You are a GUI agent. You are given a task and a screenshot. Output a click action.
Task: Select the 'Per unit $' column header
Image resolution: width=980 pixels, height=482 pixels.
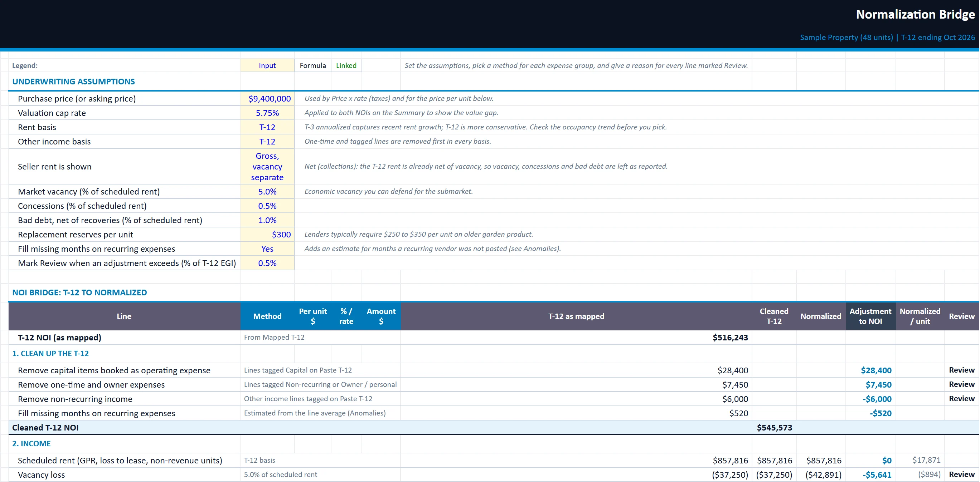click(x=313, y=316)
